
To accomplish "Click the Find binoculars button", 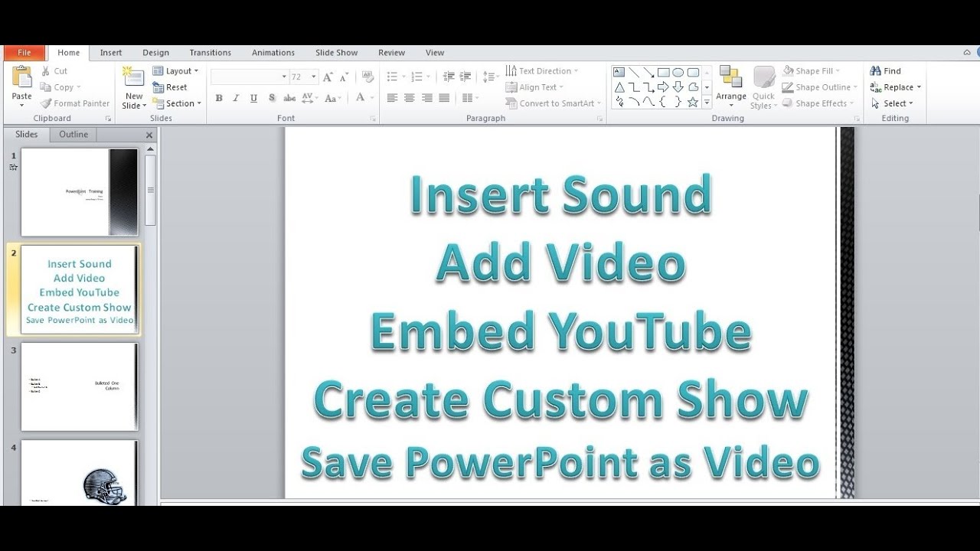I will coord(886,71).
